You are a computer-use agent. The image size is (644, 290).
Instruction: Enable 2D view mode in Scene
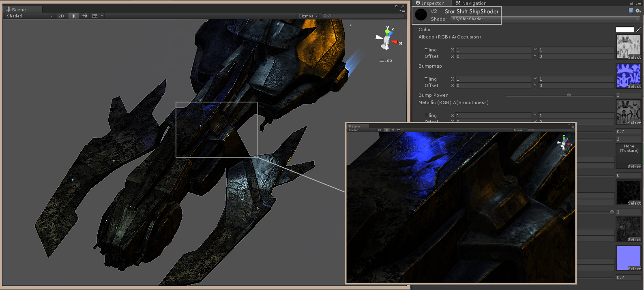[x=61, y=16]
